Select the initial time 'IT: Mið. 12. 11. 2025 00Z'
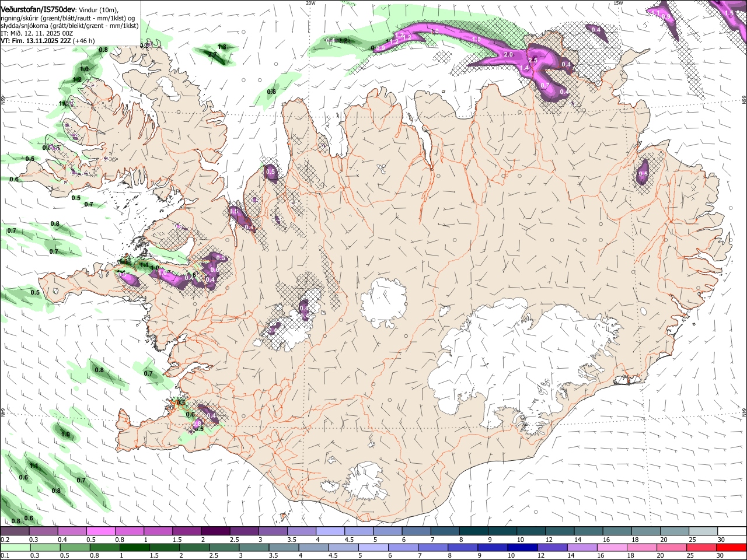The image size is (747, 560). pyautogui.click(x=37, y=33)
